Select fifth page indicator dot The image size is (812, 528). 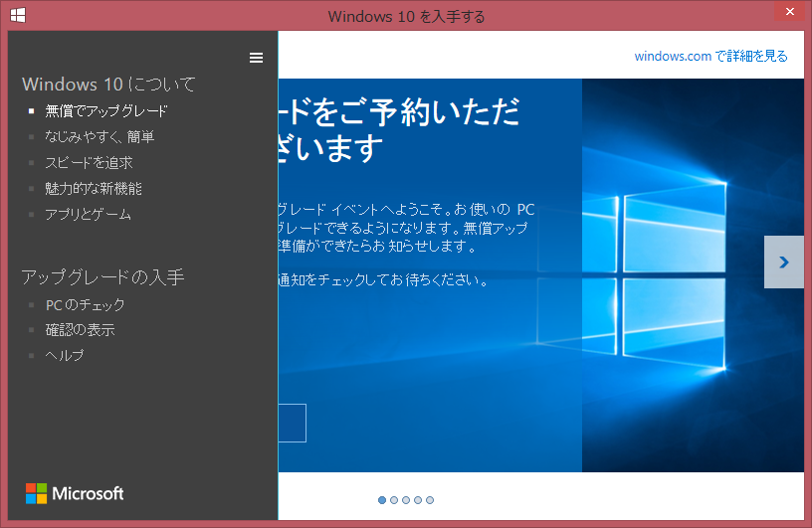click(x=430, y=500)
